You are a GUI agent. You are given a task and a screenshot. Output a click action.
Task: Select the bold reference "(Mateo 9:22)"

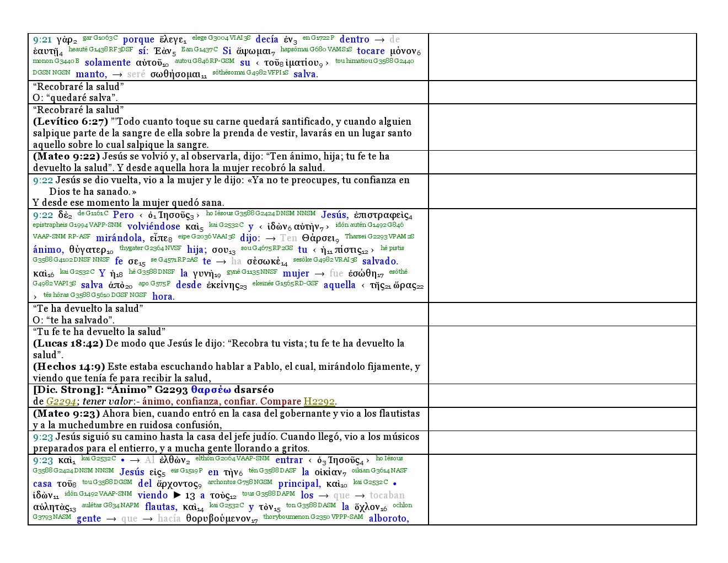pos(67,156)
